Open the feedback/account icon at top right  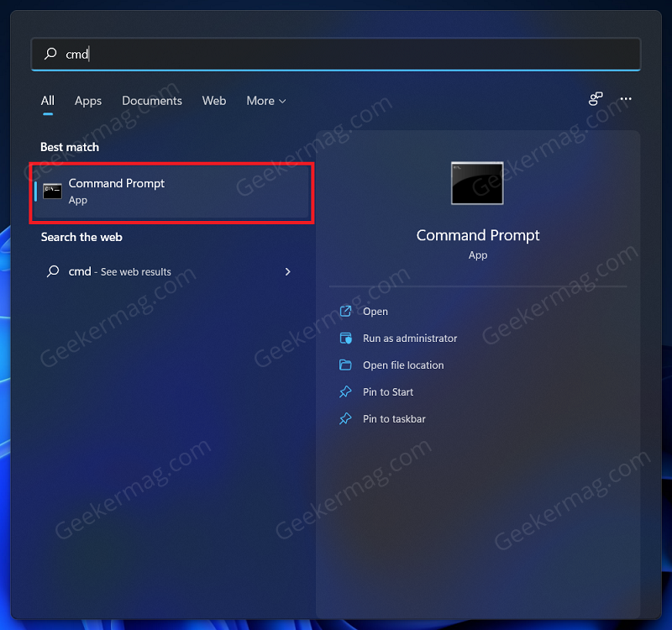pos(596,99)
